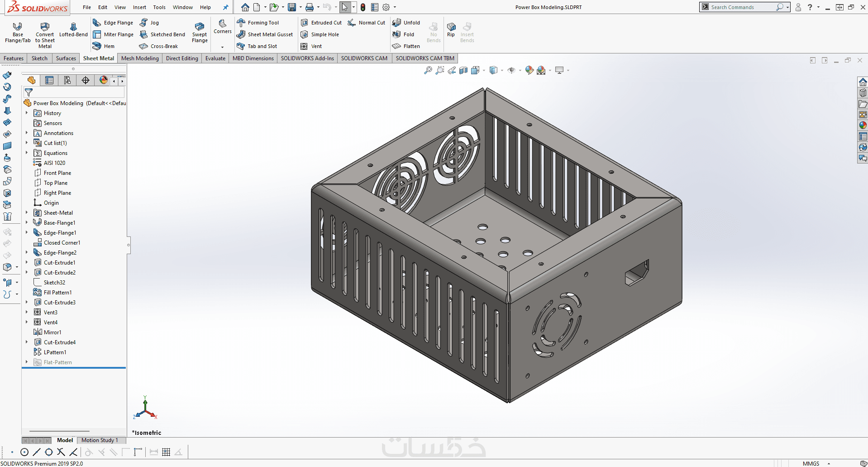Expand the Cut list(1) node
868x467 pixels.
[27, 143]
